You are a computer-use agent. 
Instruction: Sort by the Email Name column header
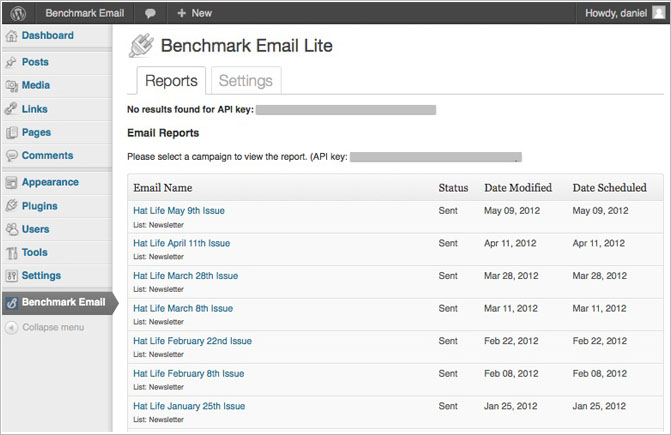[162, 187]
